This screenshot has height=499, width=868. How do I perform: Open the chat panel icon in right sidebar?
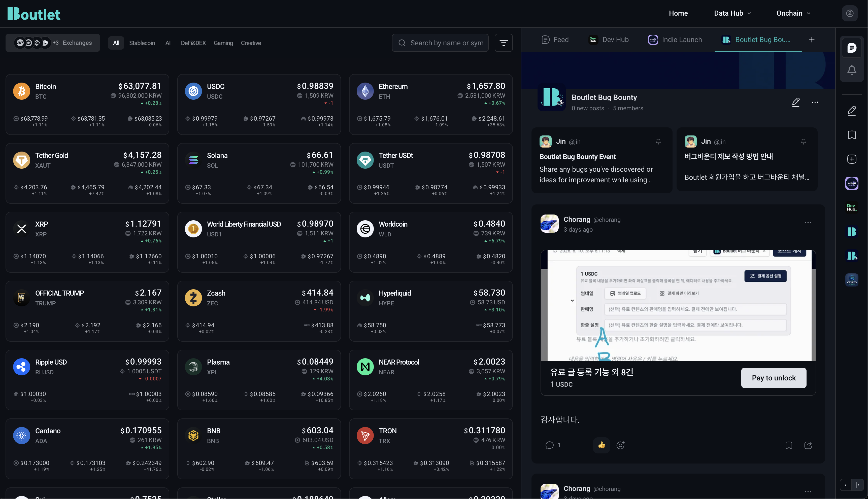(852, 48)
